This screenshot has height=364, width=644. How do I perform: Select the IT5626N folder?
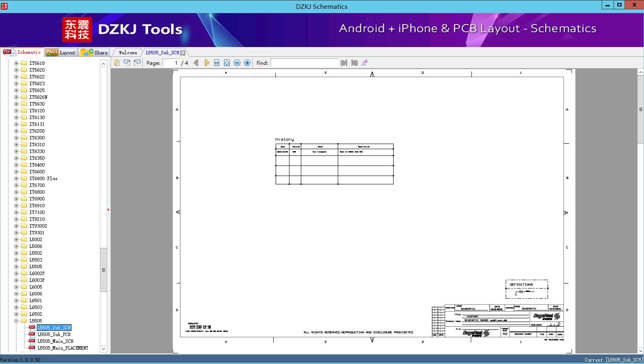click(x=38, y=97)
